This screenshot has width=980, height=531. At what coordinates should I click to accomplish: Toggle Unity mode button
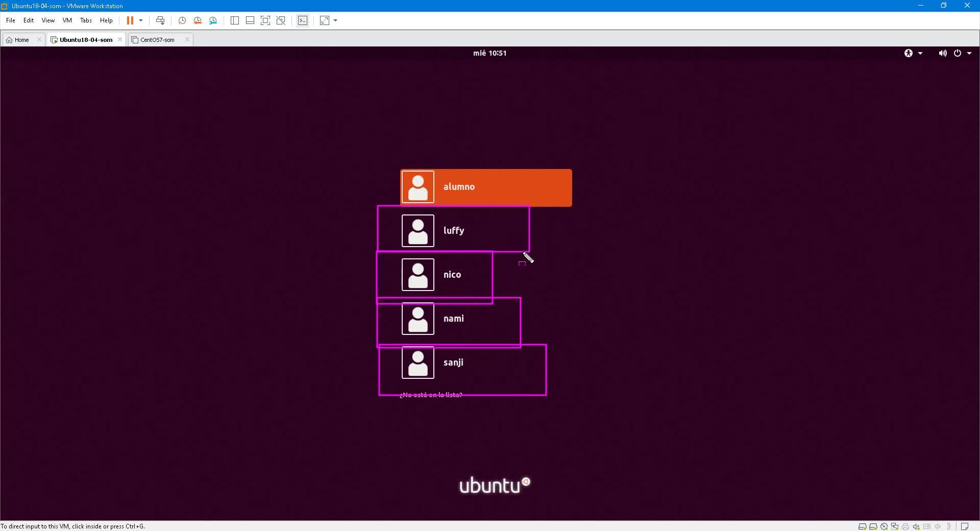[281, 20]
